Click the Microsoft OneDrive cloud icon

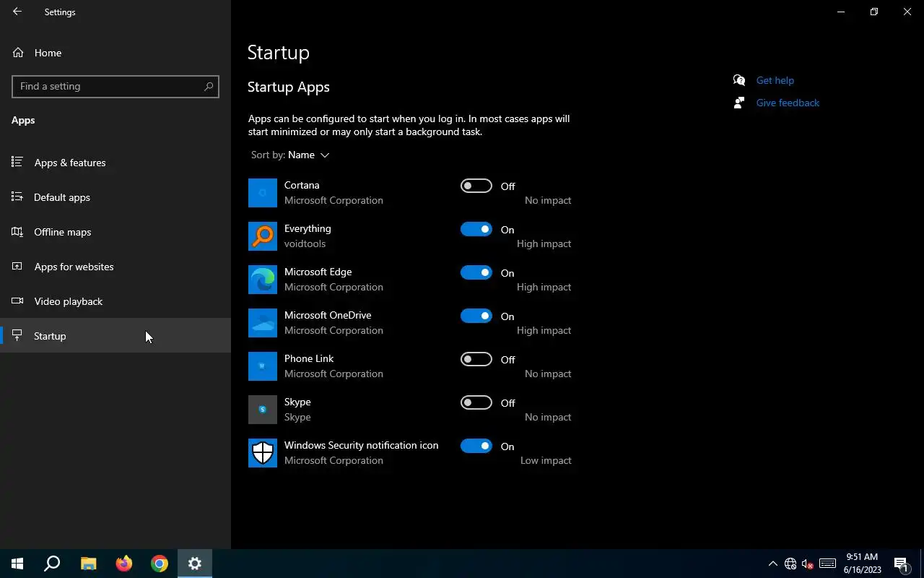[263, 323]
